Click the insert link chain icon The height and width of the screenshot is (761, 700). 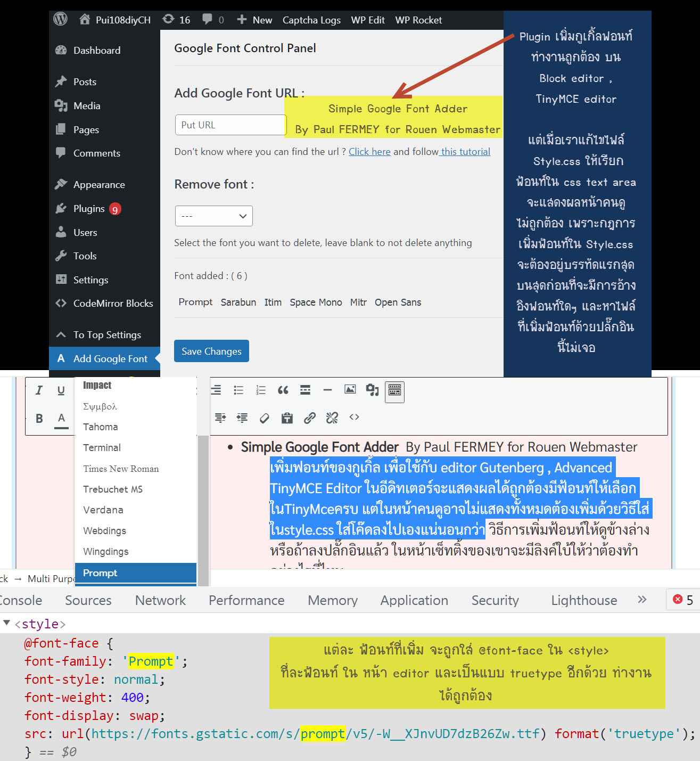309,418
